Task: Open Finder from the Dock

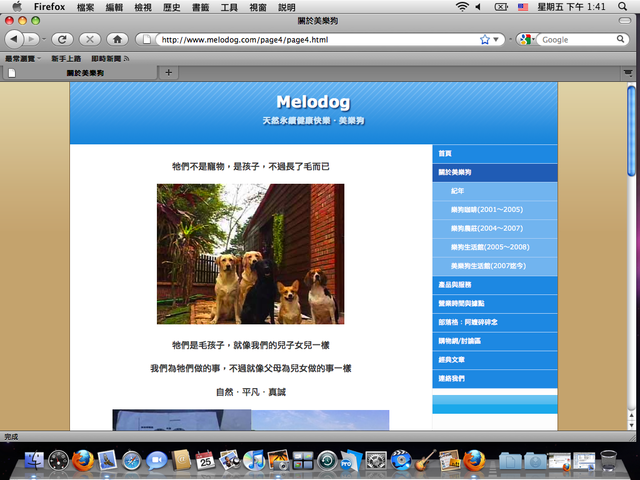Action: click(x=35, y=460)
